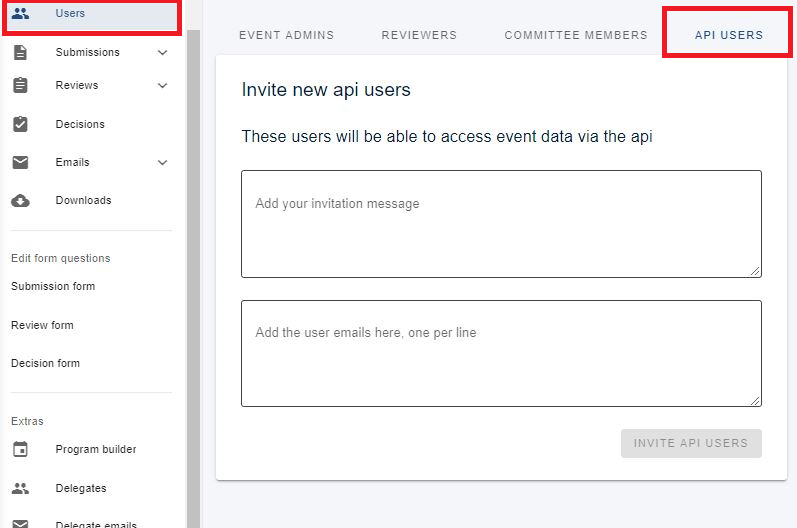Focus the invitation message text area
This screenshot has height=528, width=797.
point(501,224)
